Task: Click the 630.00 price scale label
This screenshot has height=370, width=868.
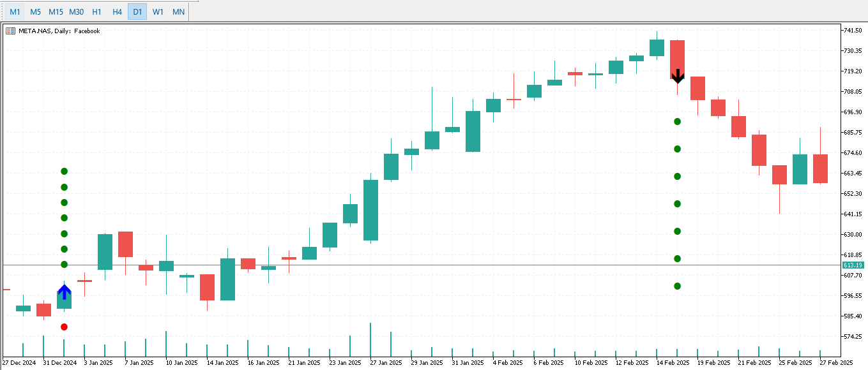Action: click(853, 235)
